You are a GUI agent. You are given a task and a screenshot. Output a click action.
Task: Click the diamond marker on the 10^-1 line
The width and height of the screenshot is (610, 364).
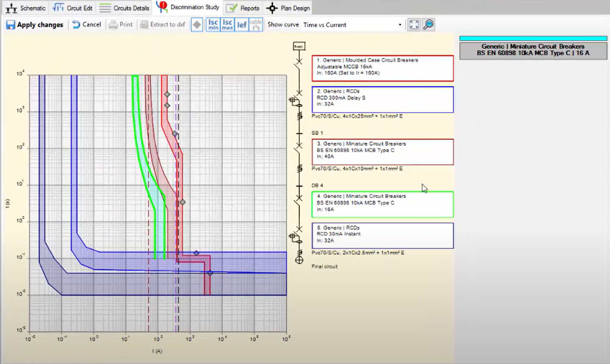(x=196, y=253)
